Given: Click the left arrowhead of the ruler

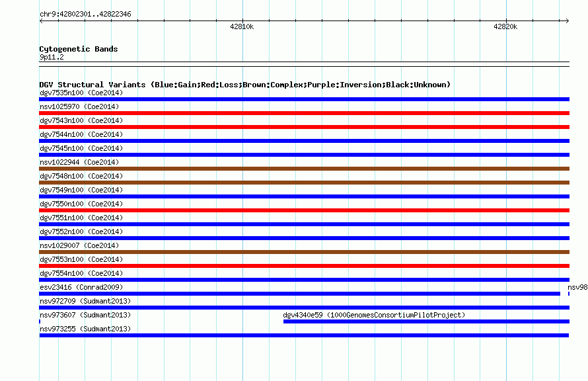Looking at the screenshot, I should (41, 21).
